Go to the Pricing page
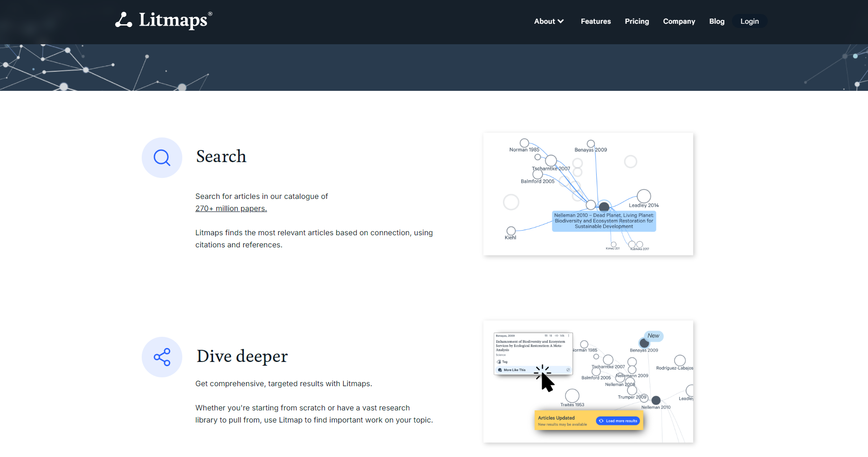 tap(637, 21)
